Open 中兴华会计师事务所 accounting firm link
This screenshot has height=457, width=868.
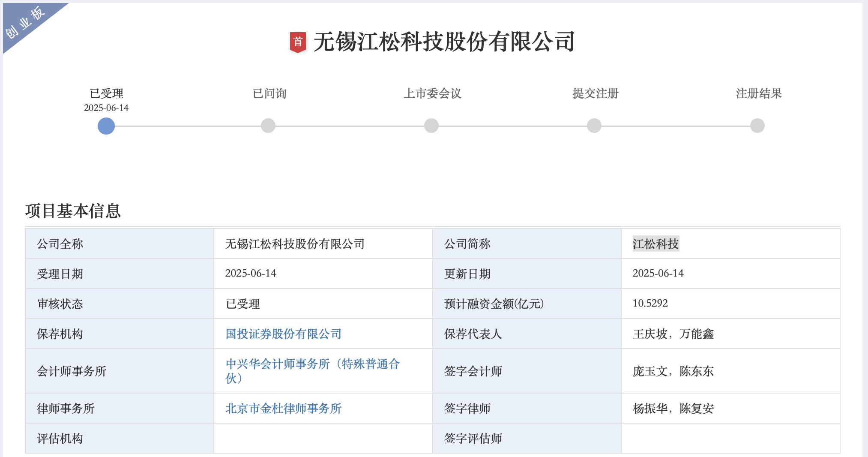point(313,371)
